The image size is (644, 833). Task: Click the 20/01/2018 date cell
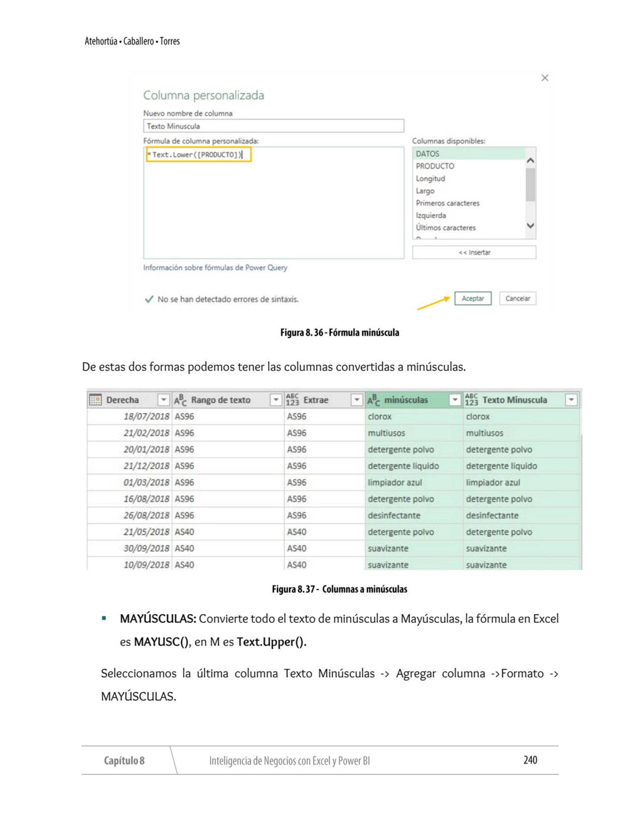[130, 450]
